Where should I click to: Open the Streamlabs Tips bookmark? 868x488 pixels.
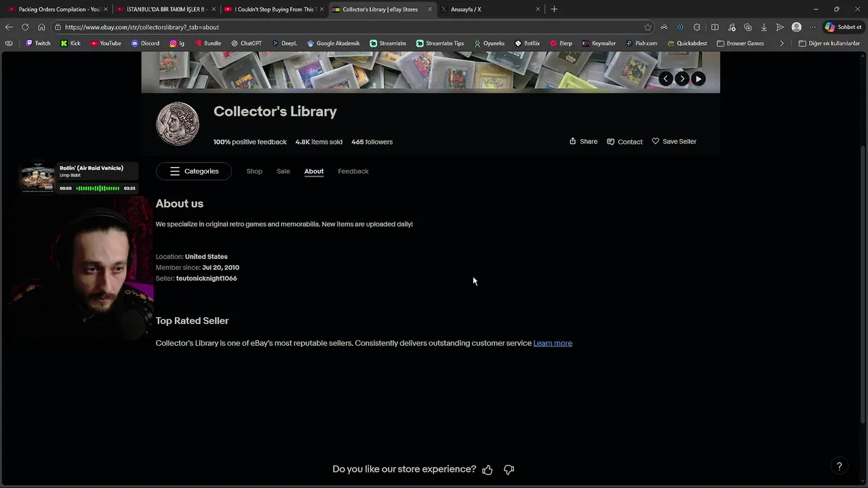pyautogui.click(x=440, y=43)
